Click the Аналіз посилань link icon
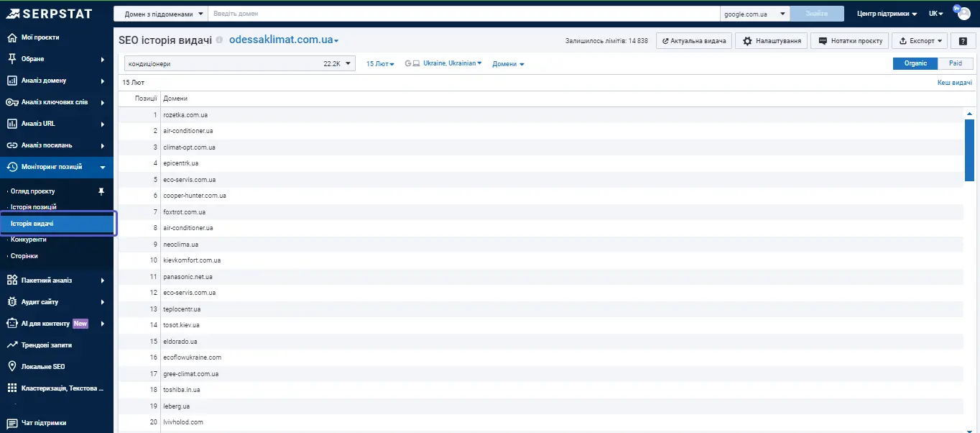The width and height of the screenshot is (980, 433). [x=11, y=145]
